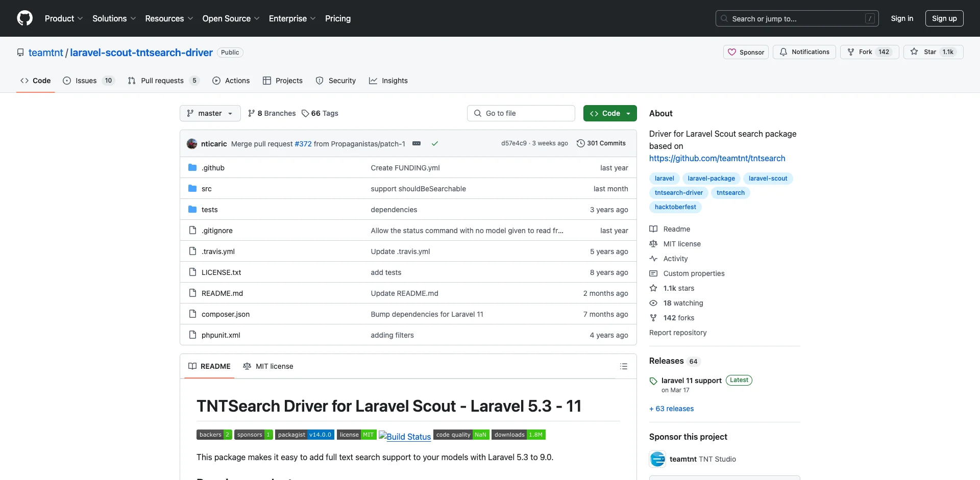Open README.md file
This screenshot has height=480, width=980.
[222, 293]
